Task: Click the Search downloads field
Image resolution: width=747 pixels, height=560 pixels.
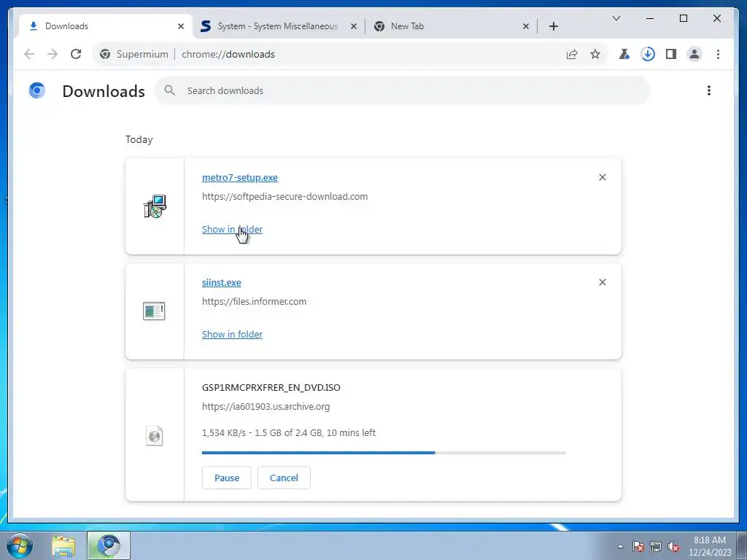Action: [402, 90]
